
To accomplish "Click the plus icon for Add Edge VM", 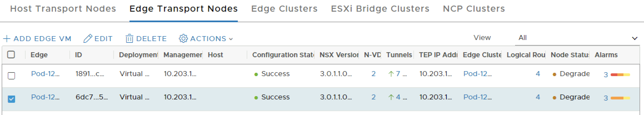I will (x=6, y=39).
